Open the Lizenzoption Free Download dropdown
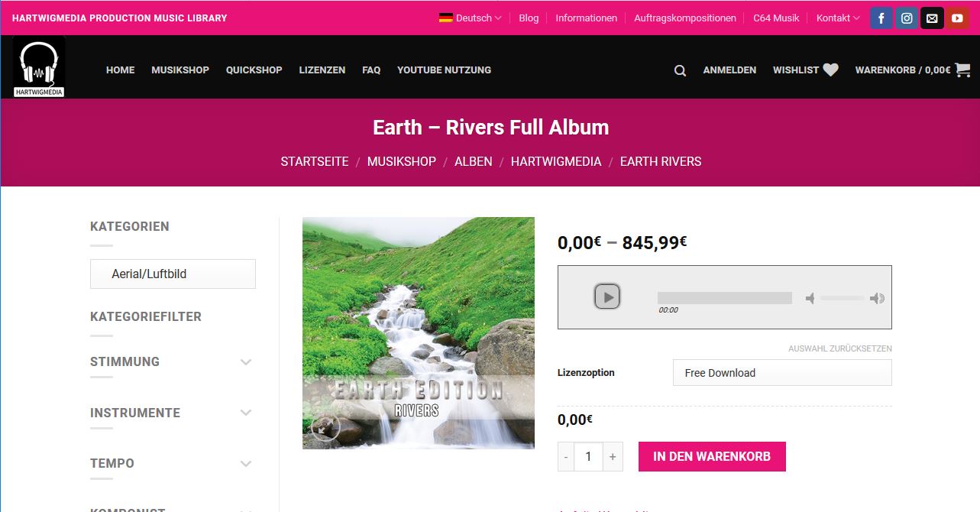 (782, 373)
